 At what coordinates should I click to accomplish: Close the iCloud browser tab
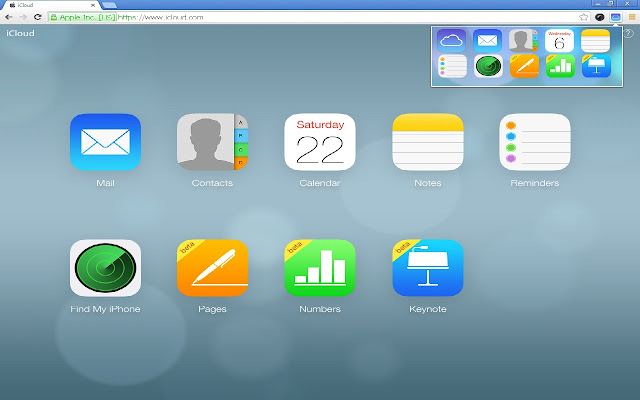[x=93, y=5]
